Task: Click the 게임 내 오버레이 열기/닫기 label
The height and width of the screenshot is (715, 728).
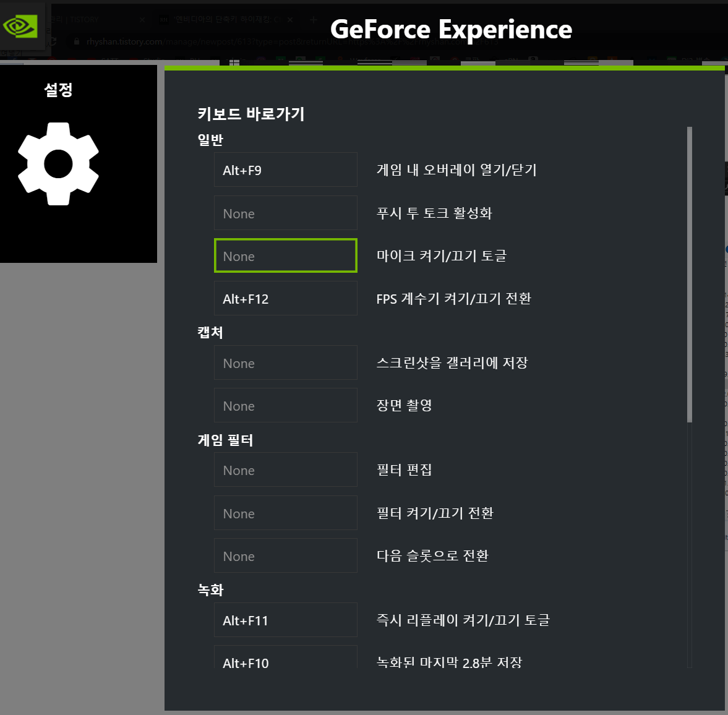Action: pyautogui.click(x=456, y=170)
